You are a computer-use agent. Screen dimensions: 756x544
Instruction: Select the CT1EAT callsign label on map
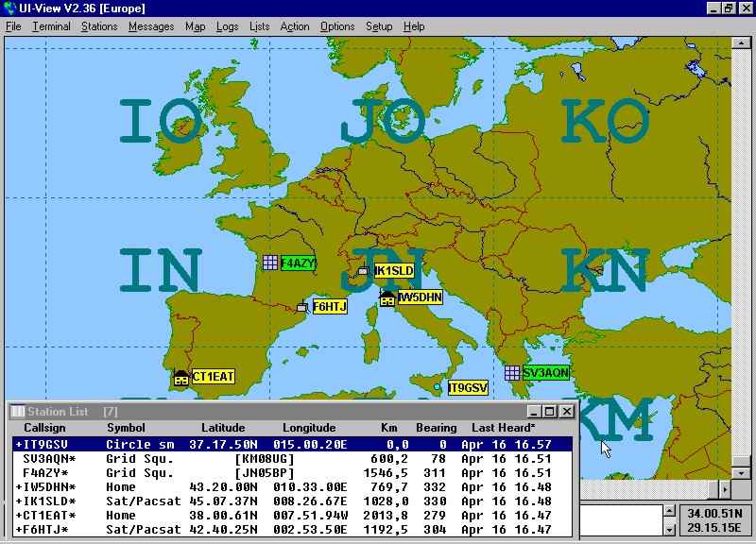click(x=214, y=376)
